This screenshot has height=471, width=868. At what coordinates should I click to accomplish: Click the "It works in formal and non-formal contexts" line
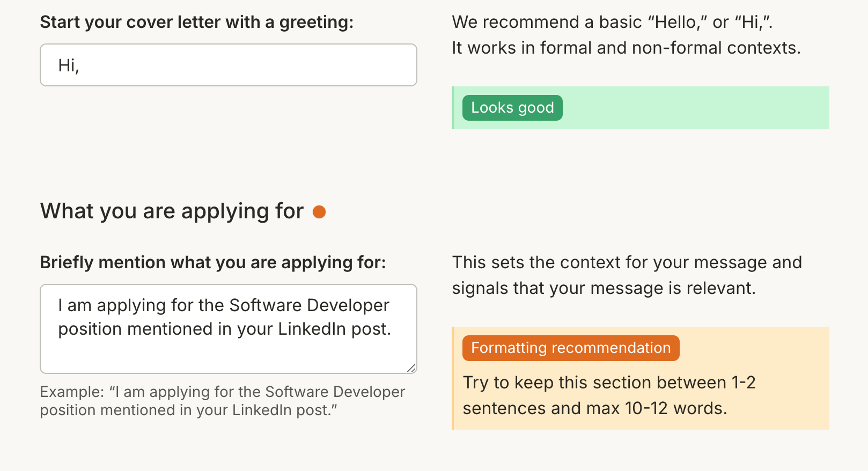click(626, 48)
